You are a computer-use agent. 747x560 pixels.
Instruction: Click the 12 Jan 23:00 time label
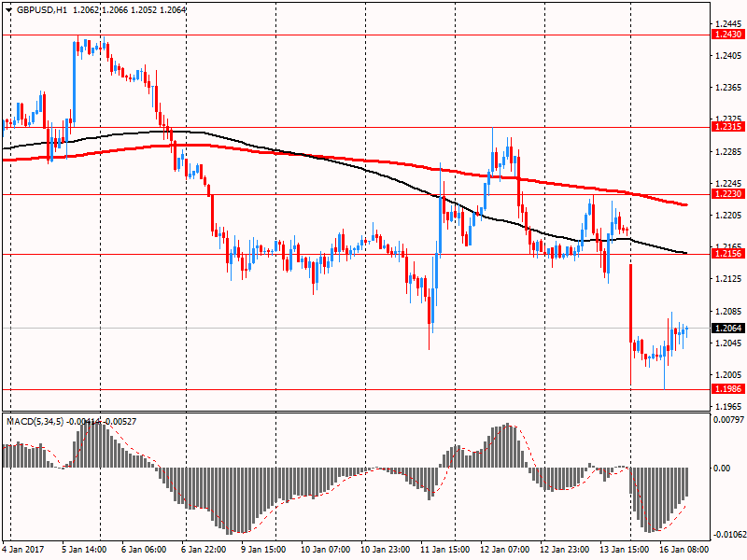point(564,549)
